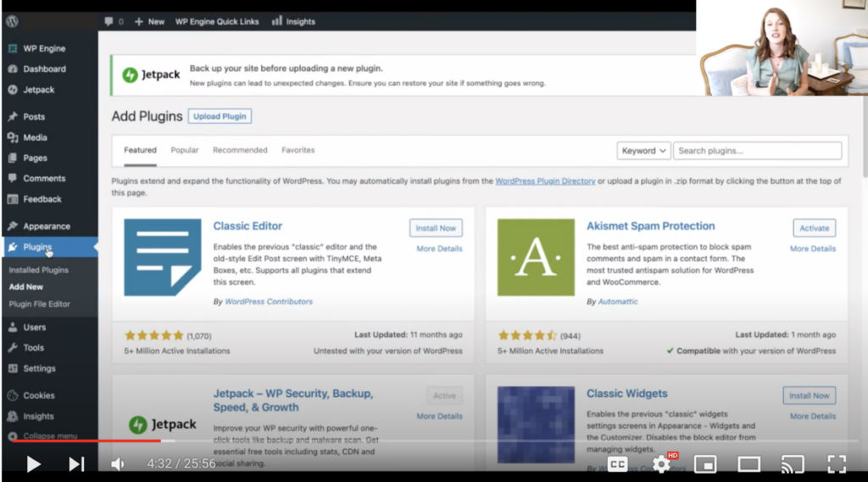Skip to next video

(76, 463)
